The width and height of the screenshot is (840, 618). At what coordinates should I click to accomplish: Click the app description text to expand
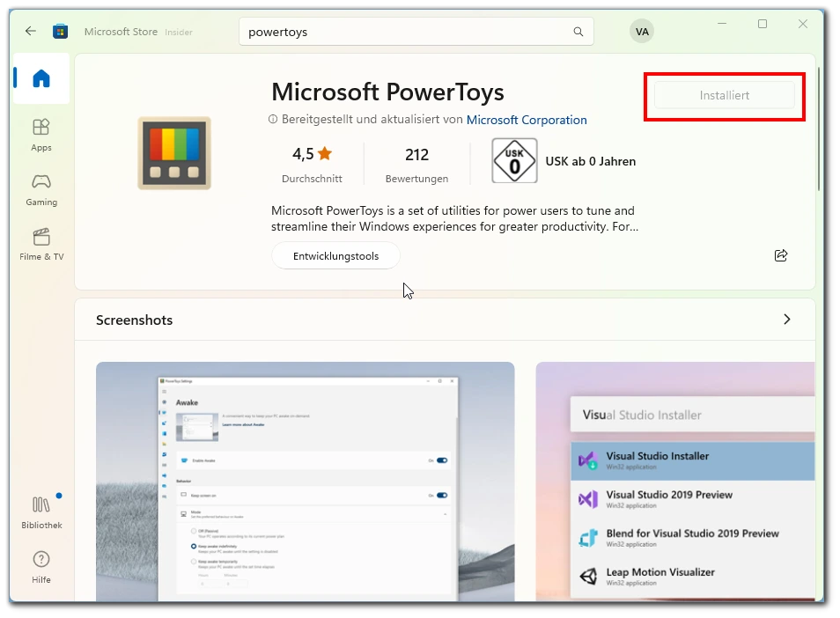pyautogui.click(x=454, y=218)
